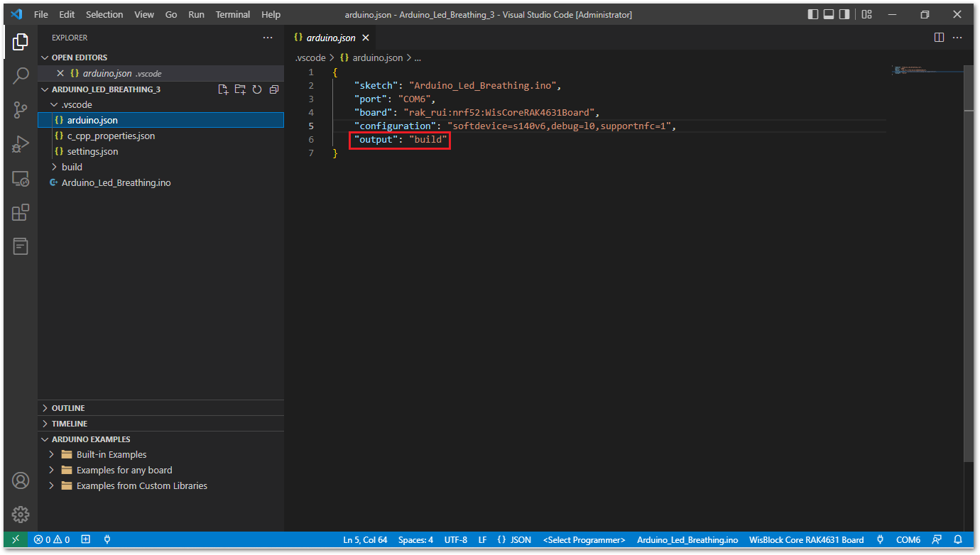Open the Accounts icon in activity bar

coord(21,480)
